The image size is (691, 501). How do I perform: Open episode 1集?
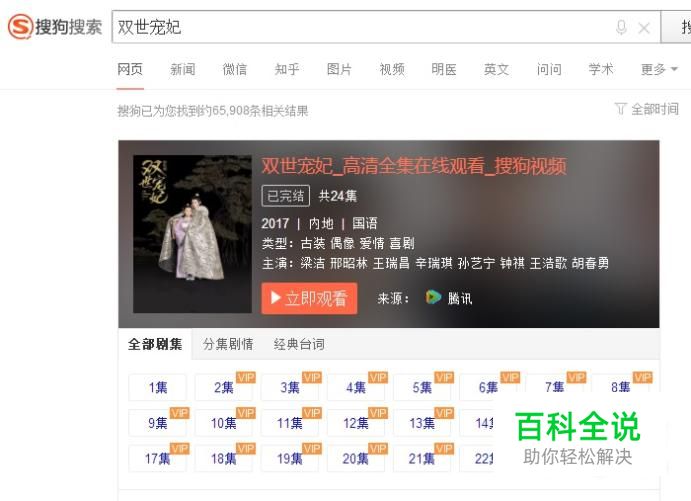tap(157, 387)
